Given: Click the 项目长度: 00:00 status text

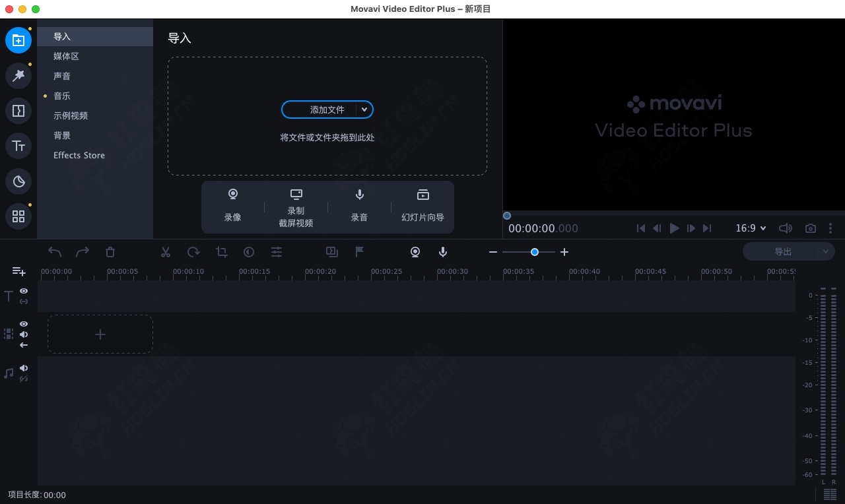Looking at the screenshot, I should (37, 495).
